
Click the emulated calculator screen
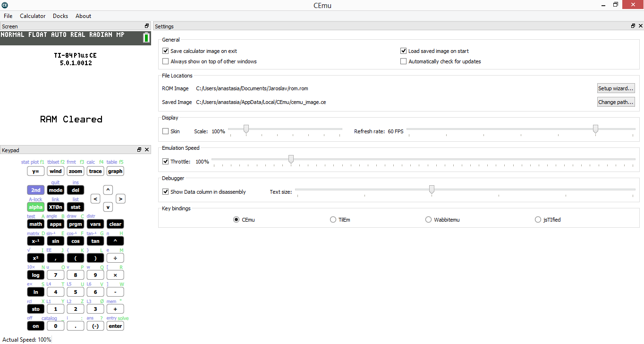pyautogui.click(x=76, y=88)
